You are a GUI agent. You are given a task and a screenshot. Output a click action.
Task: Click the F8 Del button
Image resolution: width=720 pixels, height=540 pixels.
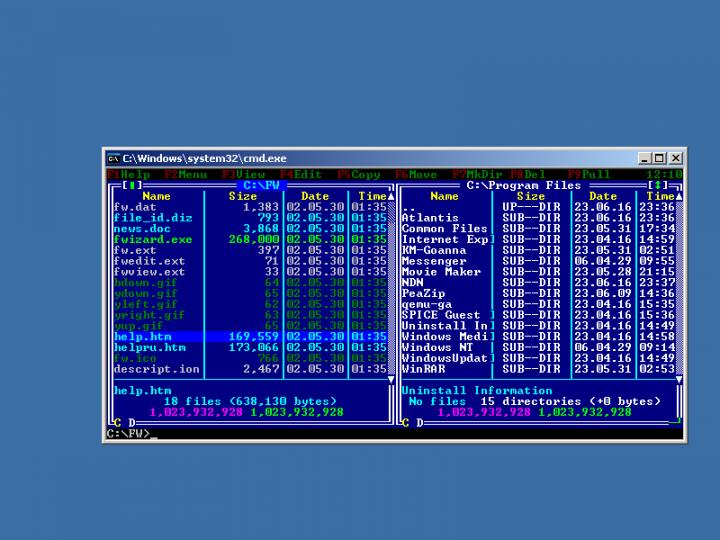(x=528, y=174)
